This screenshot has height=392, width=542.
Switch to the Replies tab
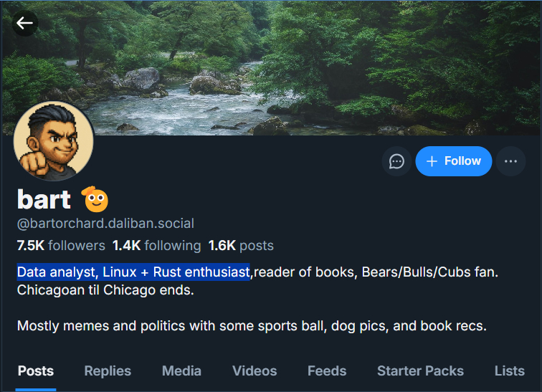click(x=108, y=371)
